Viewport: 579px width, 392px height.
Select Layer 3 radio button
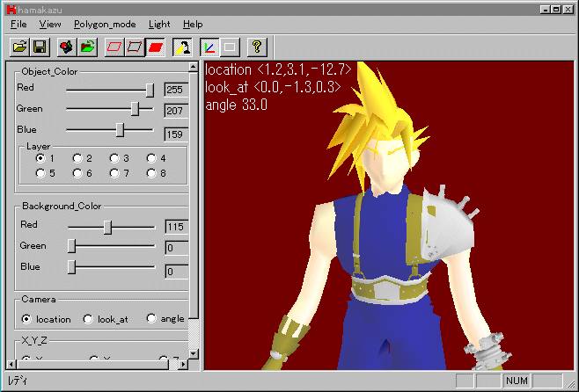[114, 158]
